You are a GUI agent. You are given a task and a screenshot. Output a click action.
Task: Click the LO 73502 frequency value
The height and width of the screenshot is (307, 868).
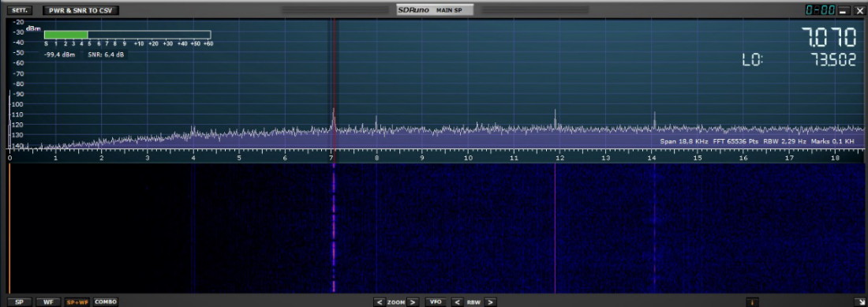833,60
